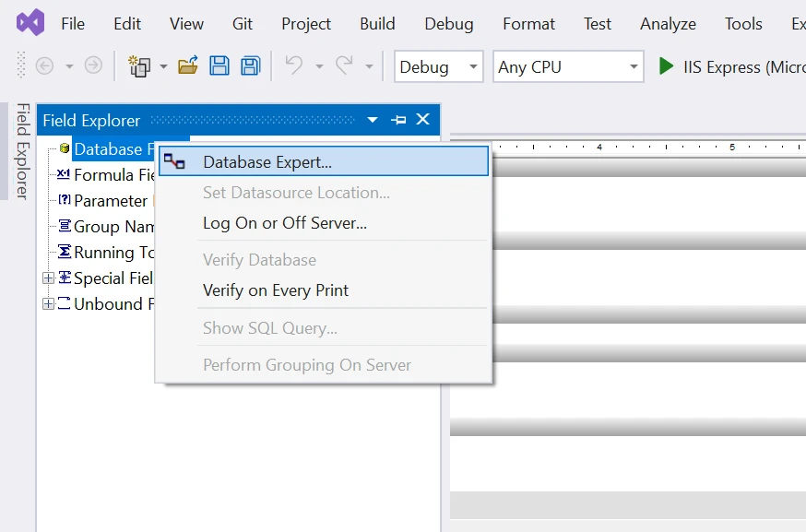Click the Save icon in toolbar
Image resolution: width=806 pixels, height=532 pixels.
[x=219, y=65]
